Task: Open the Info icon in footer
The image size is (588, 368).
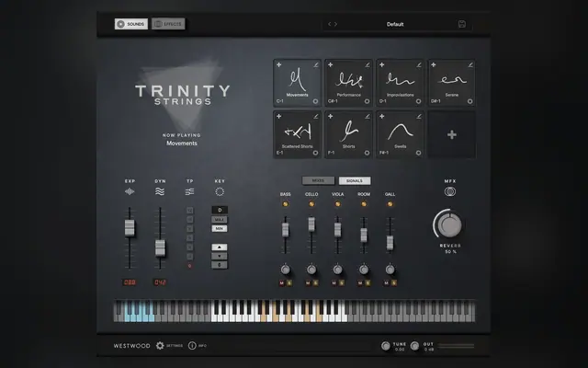Action: (x=192, y=346)
